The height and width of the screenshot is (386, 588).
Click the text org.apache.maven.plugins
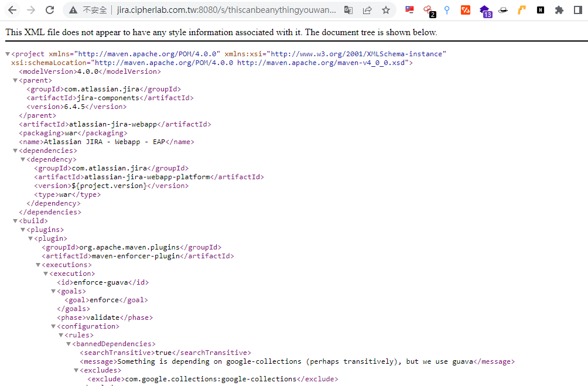pyautogui.click(x=129, y=247)
